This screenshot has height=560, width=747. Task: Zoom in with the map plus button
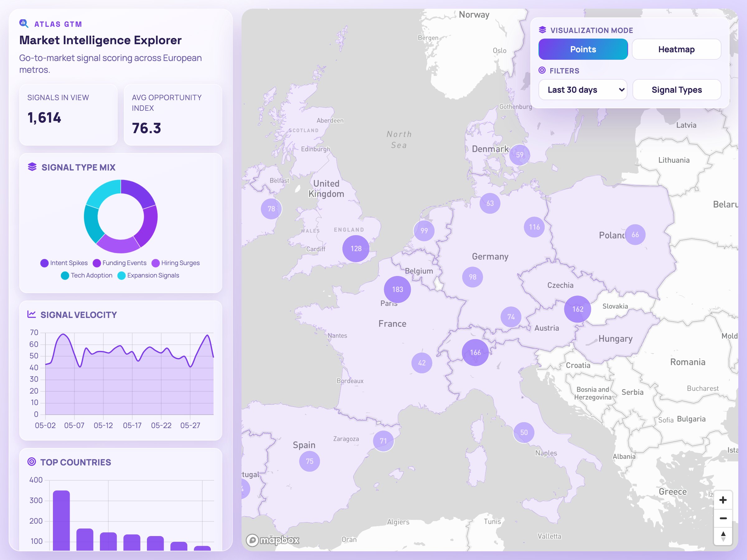[723, 500]
